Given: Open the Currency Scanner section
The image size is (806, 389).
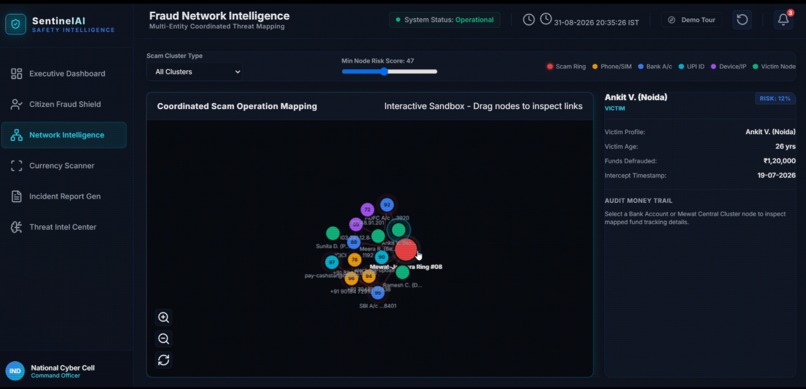Looking at the screenshot, I should (x=64, y=165).
